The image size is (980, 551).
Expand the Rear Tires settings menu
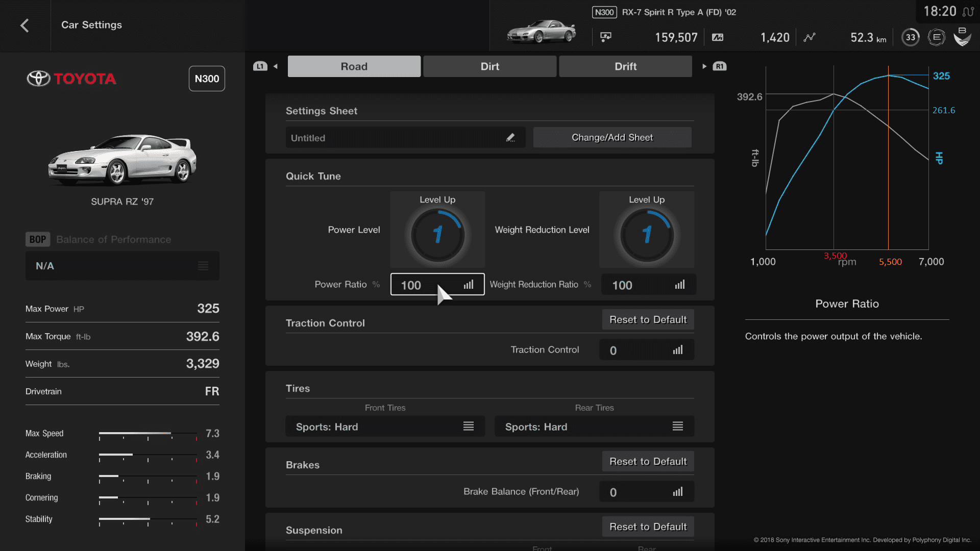tap(678, 426)
